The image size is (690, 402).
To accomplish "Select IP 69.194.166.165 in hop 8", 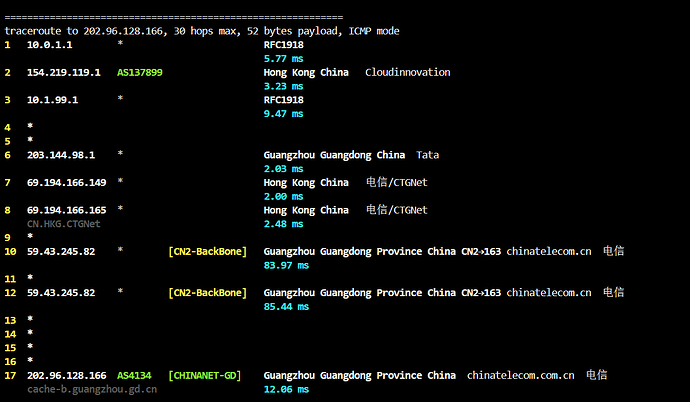I will pyautogui.click(x=66, y=210).
